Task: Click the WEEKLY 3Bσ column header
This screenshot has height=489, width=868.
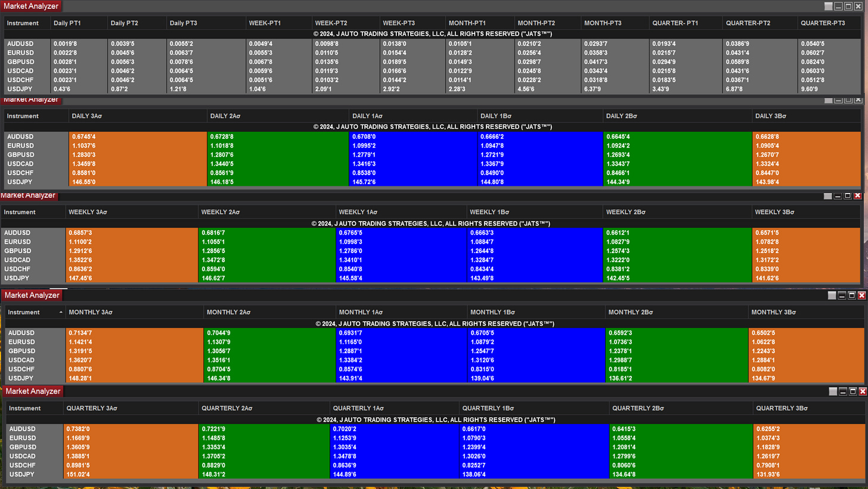Action: pyautogui.click(x=806, y=212)
